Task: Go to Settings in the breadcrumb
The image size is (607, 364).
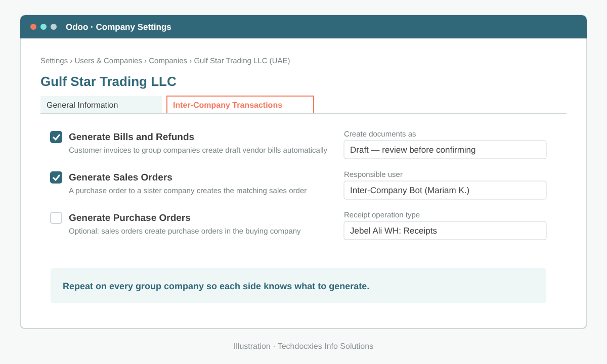Action: coord(54,61)
